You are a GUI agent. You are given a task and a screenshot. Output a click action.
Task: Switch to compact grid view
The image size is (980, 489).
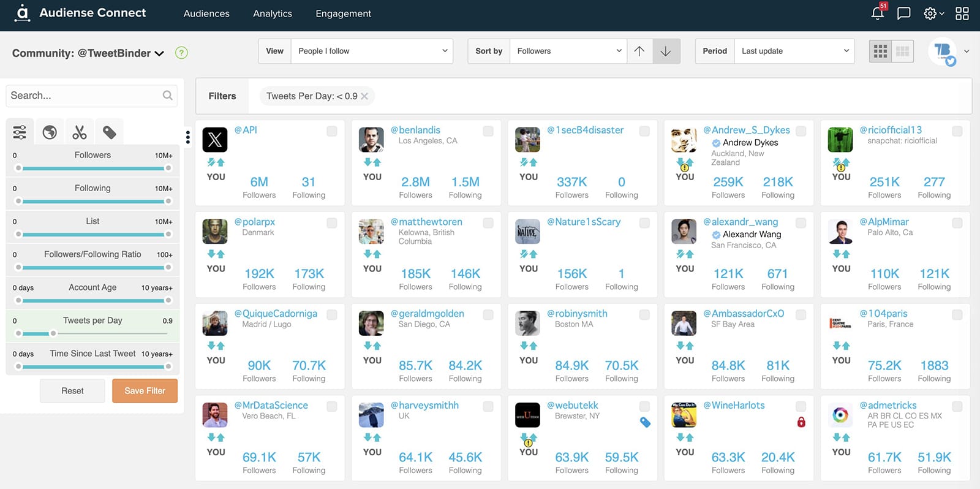tap(880, 51)
